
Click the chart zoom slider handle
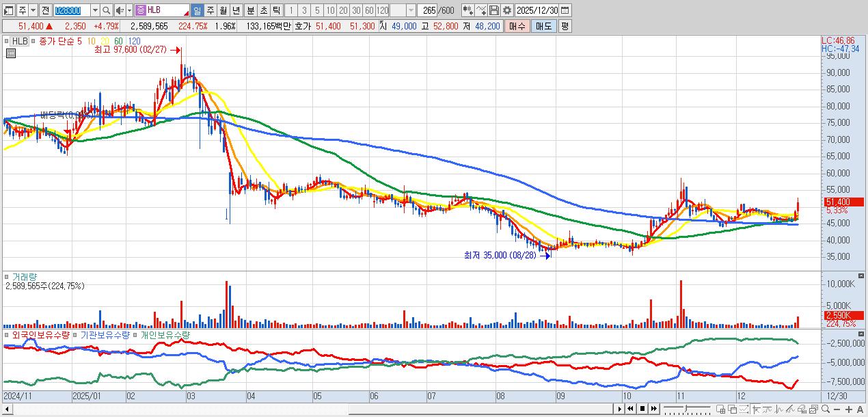point(686,408)
